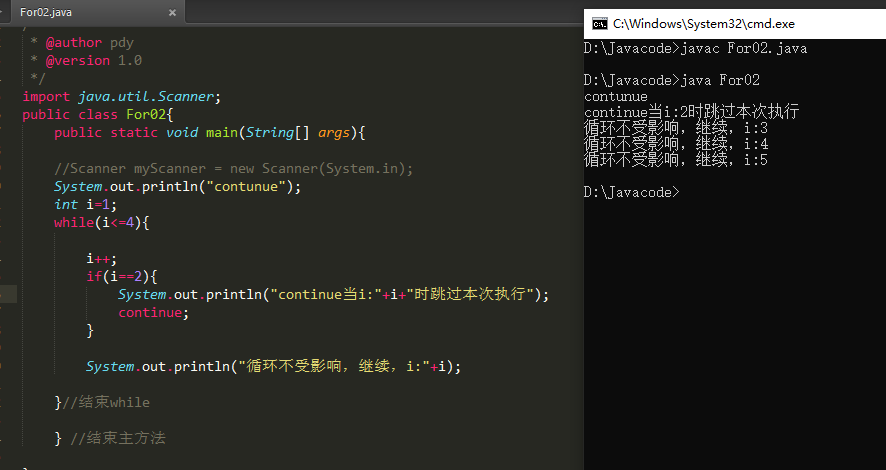886x470 pixels.
Task: Click the cmd output line ending 'i:5'
Action: pos(676,160)
